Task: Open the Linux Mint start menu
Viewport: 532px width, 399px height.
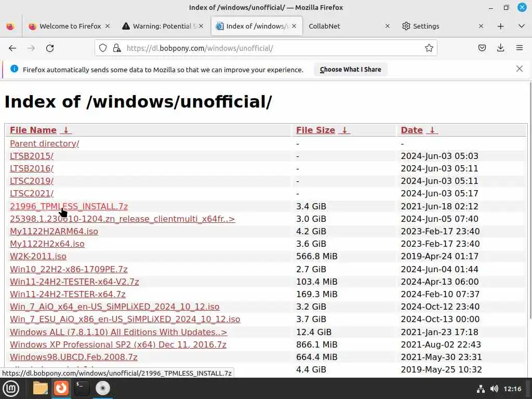Action: tap(11, 389)
